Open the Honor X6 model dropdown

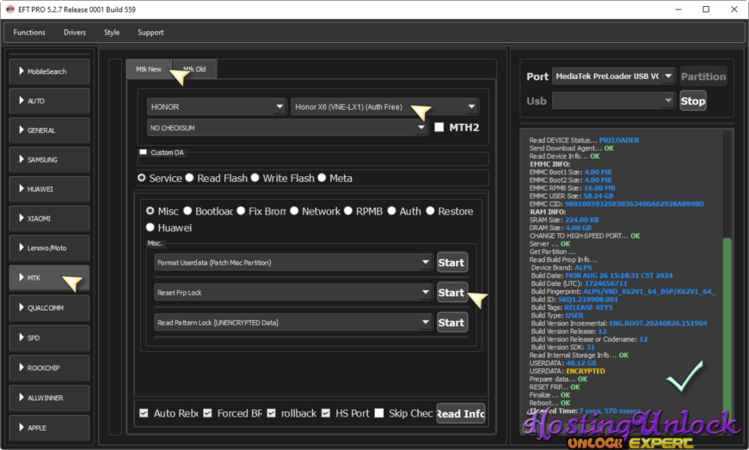point(384,107)
